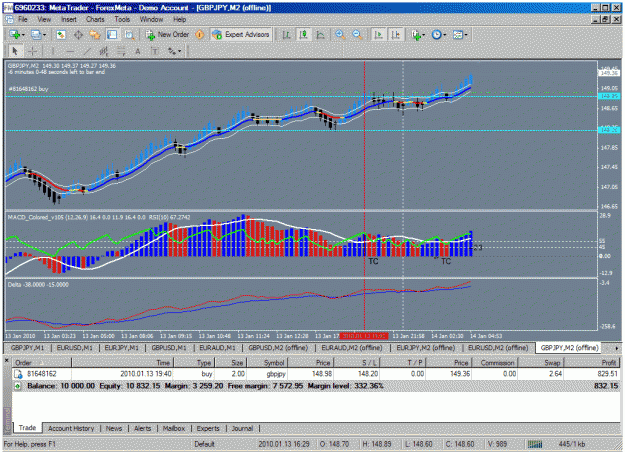Open the Templates tool
The height and width of the screenshot is (452, 625).
click(458, 35)
